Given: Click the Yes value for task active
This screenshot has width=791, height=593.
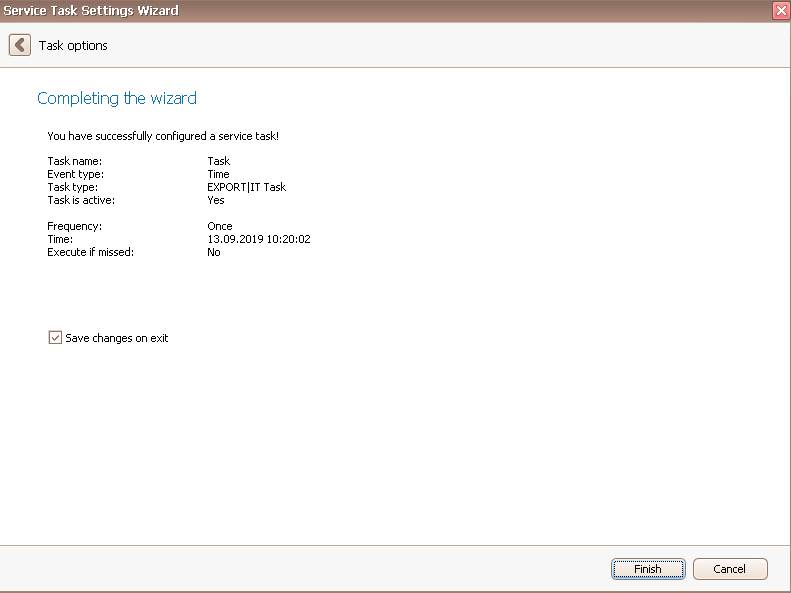Looking at the screenshot, I should click(216, 200).
